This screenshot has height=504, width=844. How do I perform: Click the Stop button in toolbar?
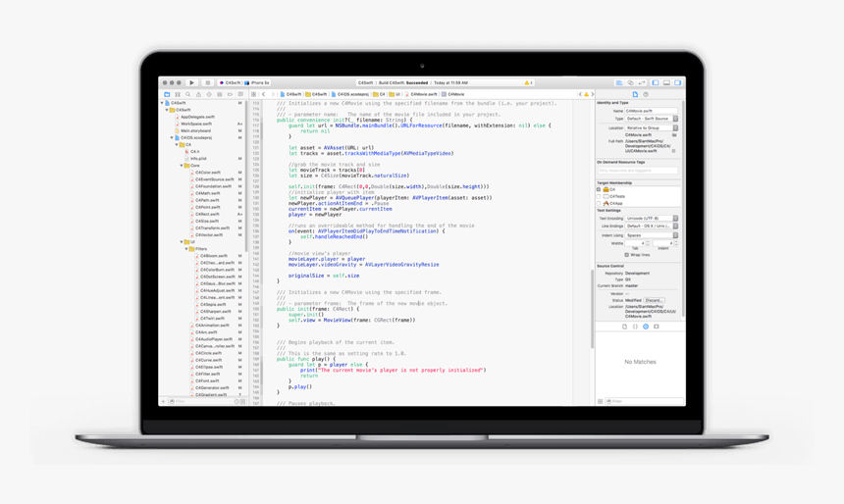(208, 82)
